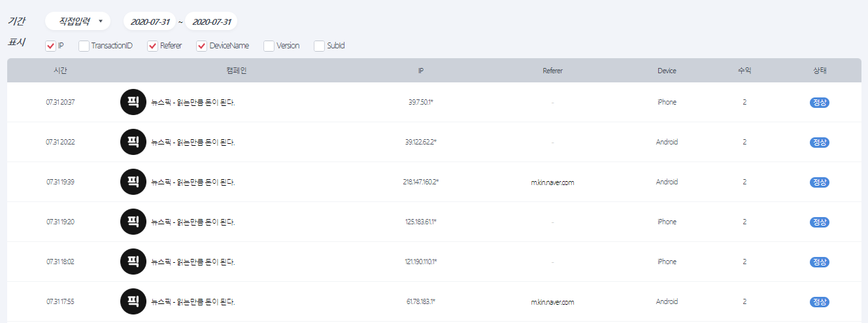Click the Android device cell in 19:39 row
Viewport: 868px width, 323px height.
click(x=667, y=182)
